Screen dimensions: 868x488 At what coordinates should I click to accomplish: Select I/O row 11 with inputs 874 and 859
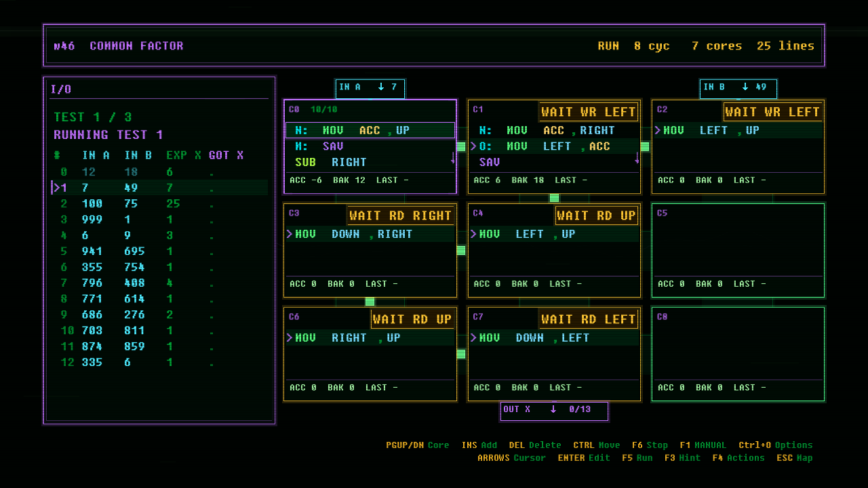pyautogui.click(x=160, y=346)
